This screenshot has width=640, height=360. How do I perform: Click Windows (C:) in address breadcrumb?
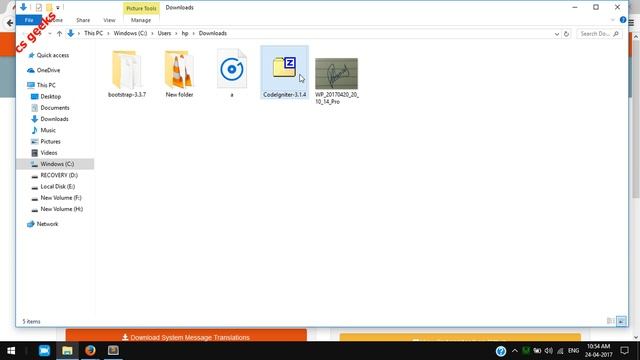130,33
